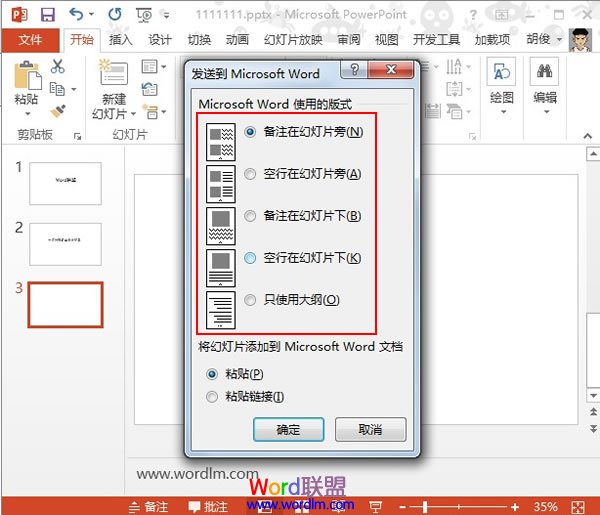Click the Comments (批注) status bar button
The height and width of the screenshot is (515, 600).
click(209, 507)
